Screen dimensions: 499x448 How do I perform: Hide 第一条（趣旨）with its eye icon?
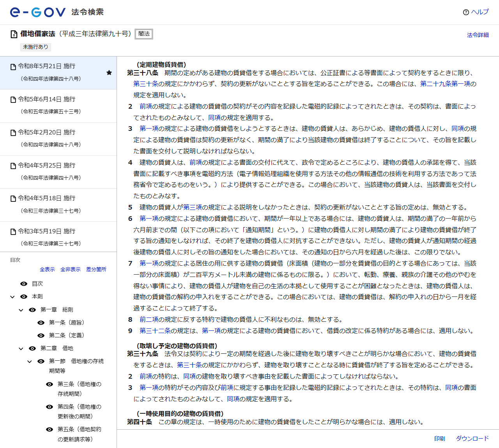41,323
